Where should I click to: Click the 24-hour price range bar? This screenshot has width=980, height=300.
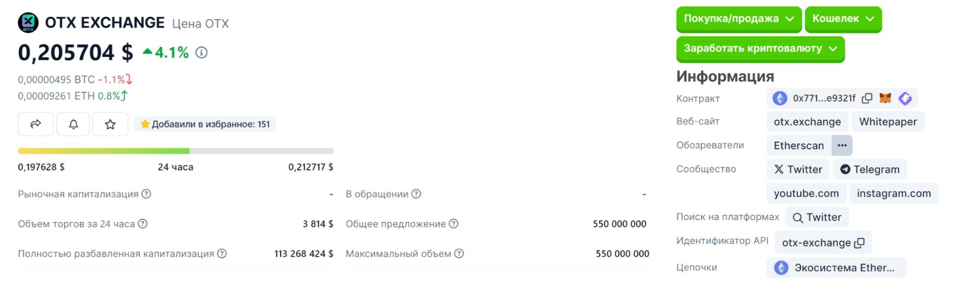point(176,150)
